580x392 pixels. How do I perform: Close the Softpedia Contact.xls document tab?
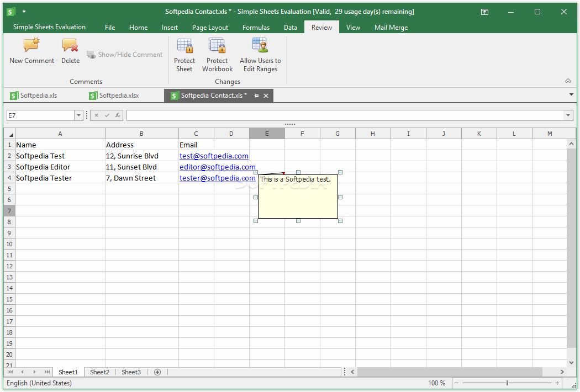[266, 96]
